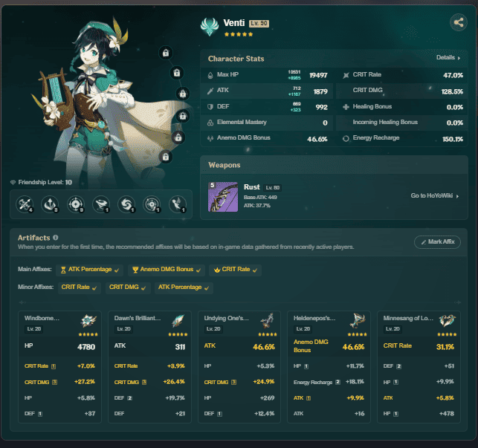Click the Rust weapon name

[x=251, y=187]
